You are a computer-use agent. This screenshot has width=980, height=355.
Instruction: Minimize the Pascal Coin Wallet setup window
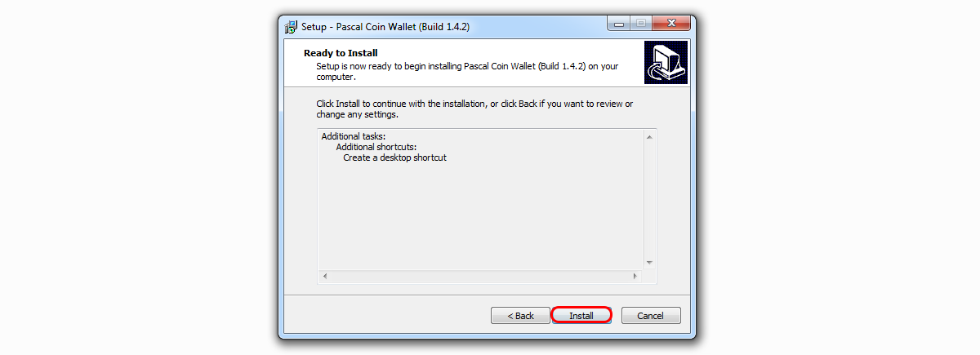[618, 24]
